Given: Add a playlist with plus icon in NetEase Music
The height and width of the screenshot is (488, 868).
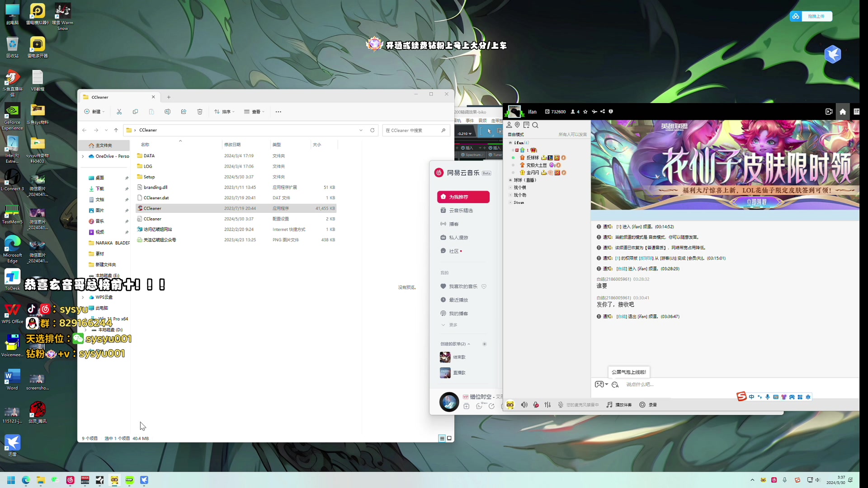Looking at the screenshot, I should (x=485, y=344).
